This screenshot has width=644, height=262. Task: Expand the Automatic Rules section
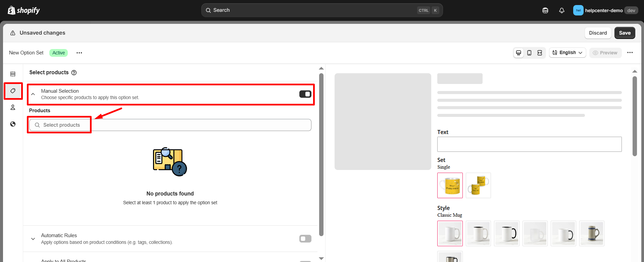33,239
